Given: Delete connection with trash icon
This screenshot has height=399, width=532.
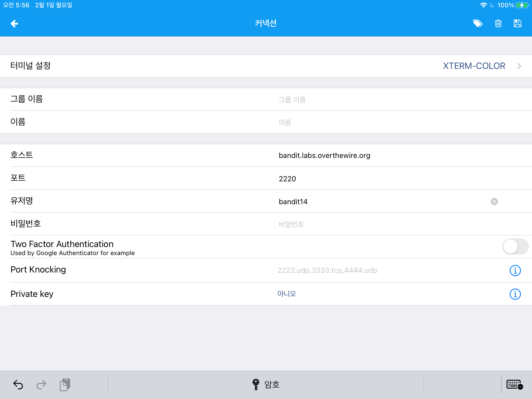Looking at the screenshot, I should coord(498,24).
